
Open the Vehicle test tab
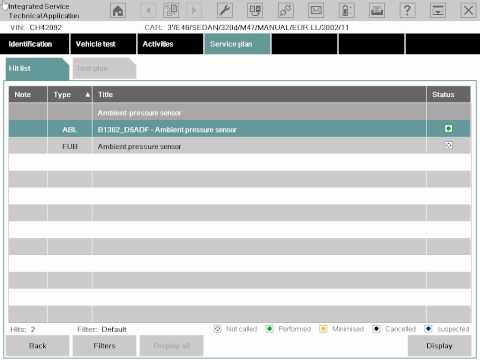coord(103,44)
